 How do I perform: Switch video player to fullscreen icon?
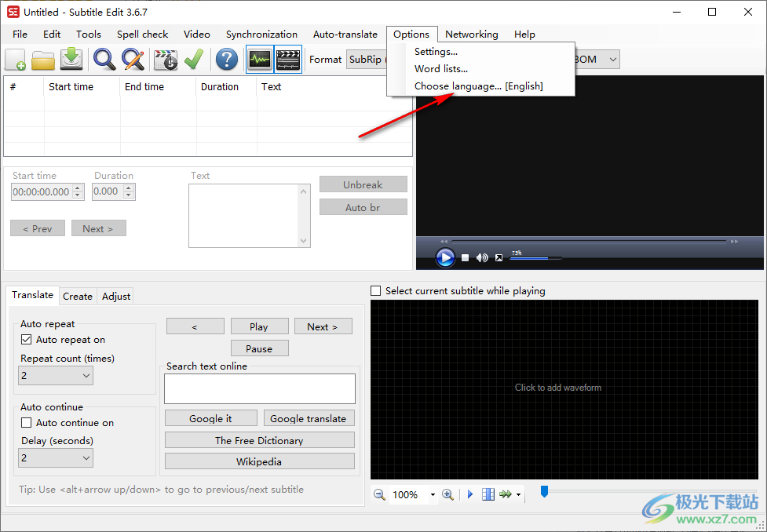tap(499, 257)
